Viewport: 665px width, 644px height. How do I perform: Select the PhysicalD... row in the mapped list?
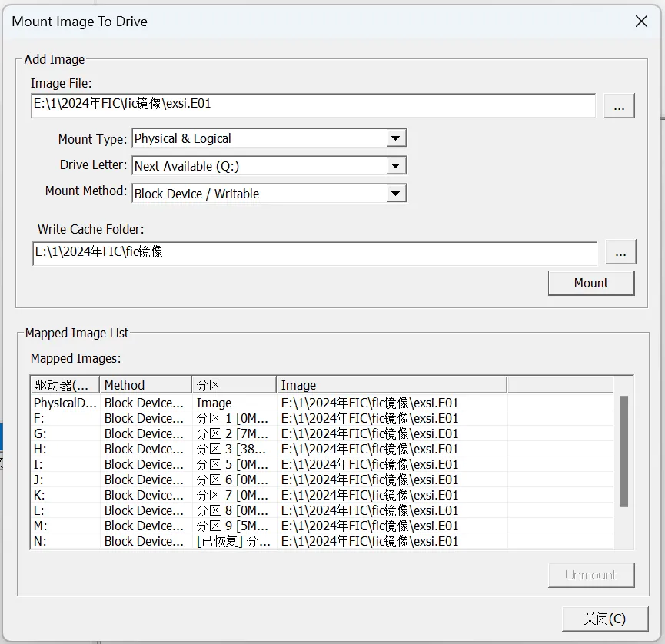tap(322, 403)
